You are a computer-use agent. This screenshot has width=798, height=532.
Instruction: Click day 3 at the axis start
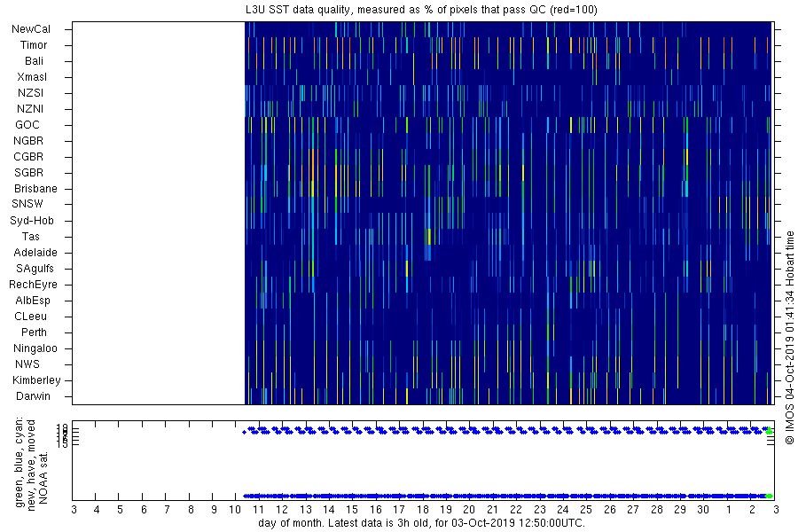click(x=74, y=510)
